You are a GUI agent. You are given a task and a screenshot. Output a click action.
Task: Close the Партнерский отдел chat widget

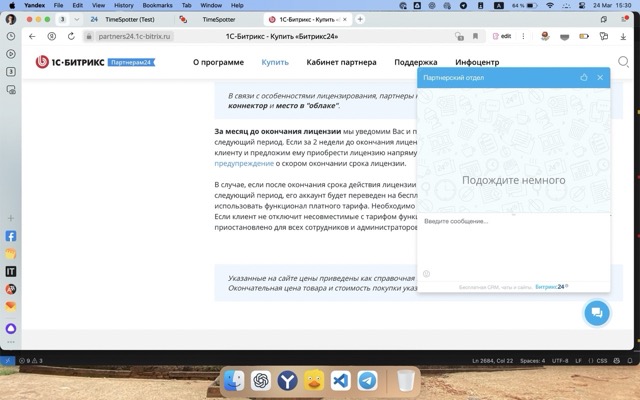(600, 77)
